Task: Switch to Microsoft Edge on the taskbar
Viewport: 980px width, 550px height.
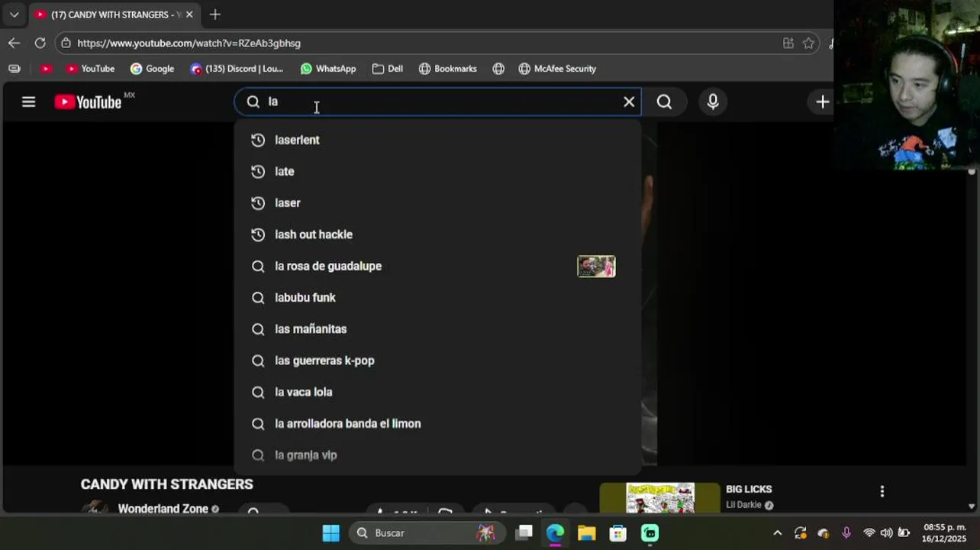Action: [555, 533]
